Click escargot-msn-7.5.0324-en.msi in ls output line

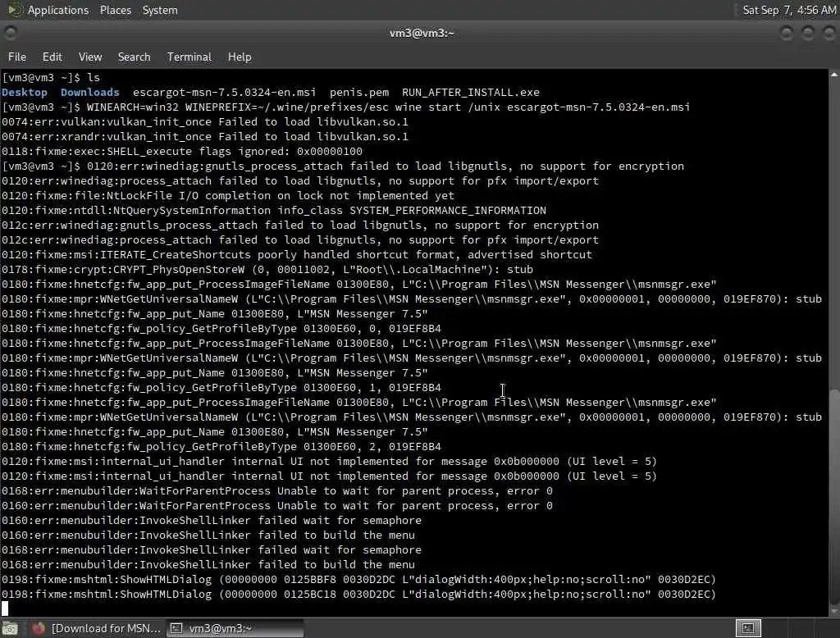[x=225, y=92]
